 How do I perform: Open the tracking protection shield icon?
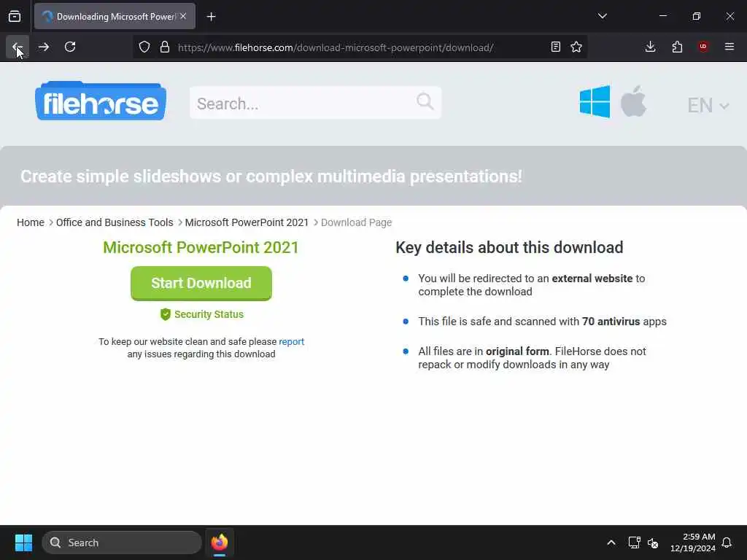[144, 47]
